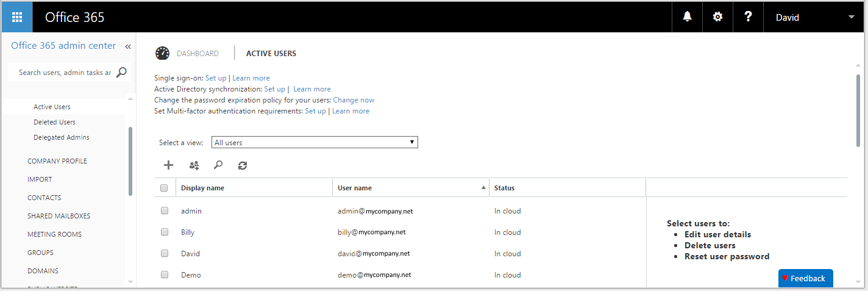Open the Select a view dropdown

coord(315,142)
